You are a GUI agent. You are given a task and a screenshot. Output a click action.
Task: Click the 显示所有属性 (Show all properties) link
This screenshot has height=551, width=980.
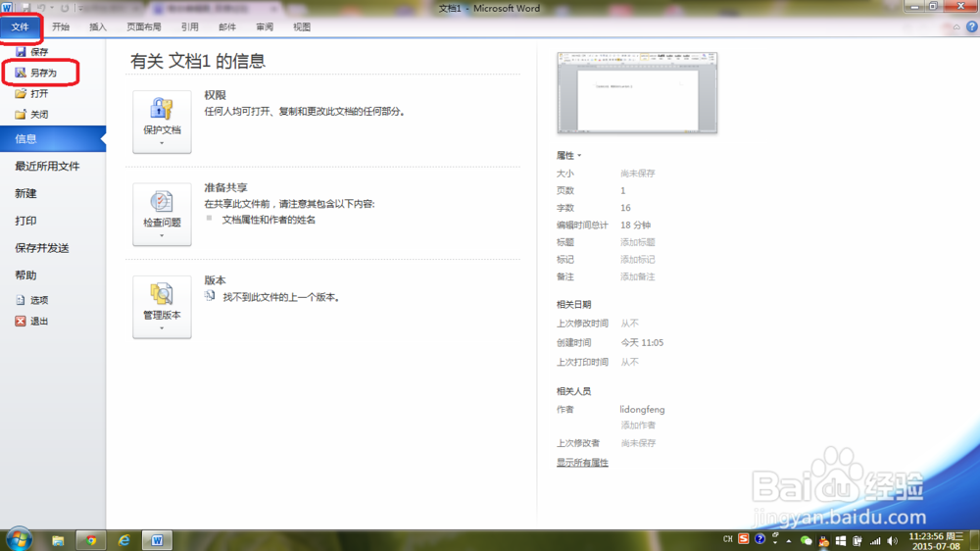click(x=582, y=463)
